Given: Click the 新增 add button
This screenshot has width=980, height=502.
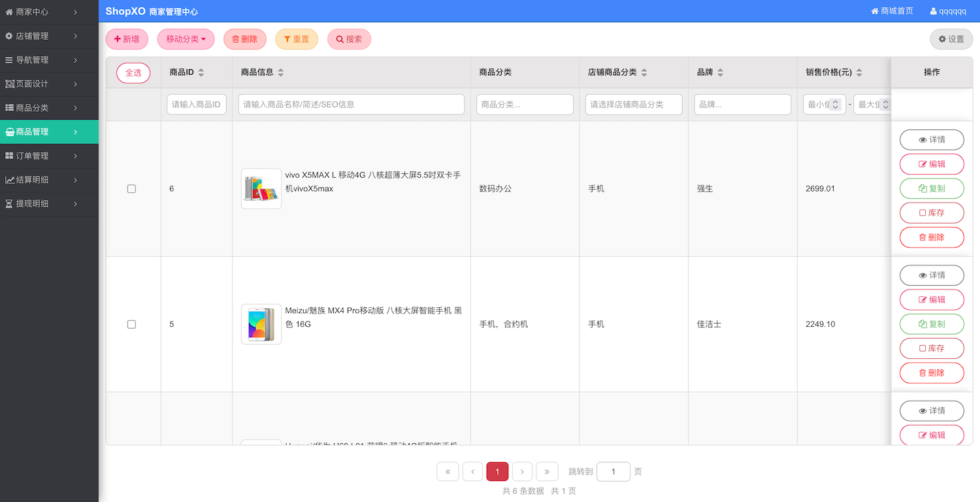Looking at the screenshot, I should tap(127, 39).
